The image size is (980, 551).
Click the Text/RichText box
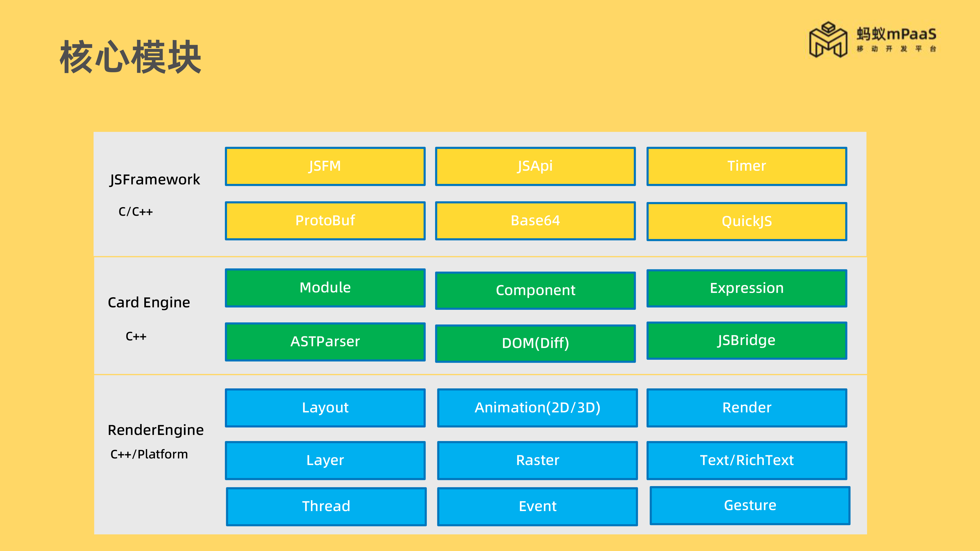click(747, 460)
